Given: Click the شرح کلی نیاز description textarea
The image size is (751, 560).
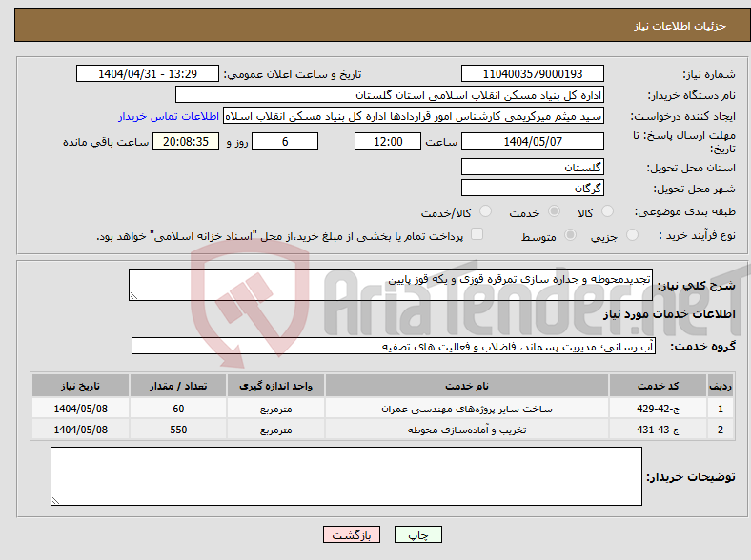Looking at the screenshot, I should pos(391,285).
